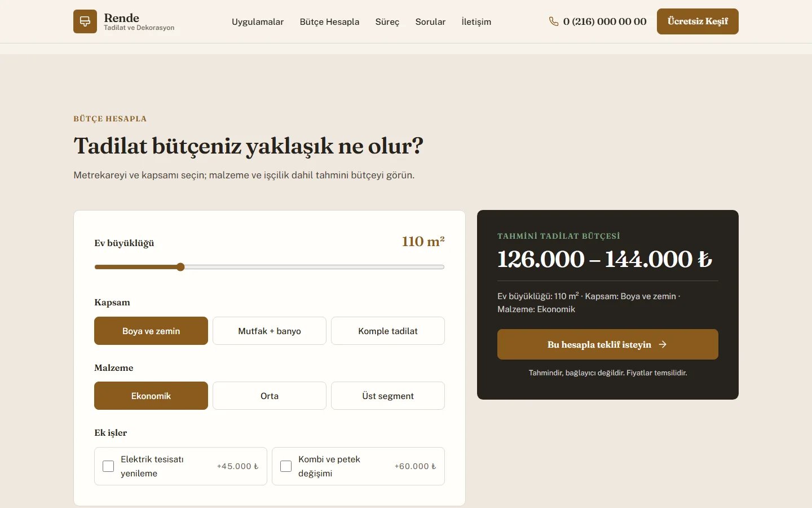This screenshot has width=812, height=508.
Task: Click the Kapsam section label
Action: (112, 303)
